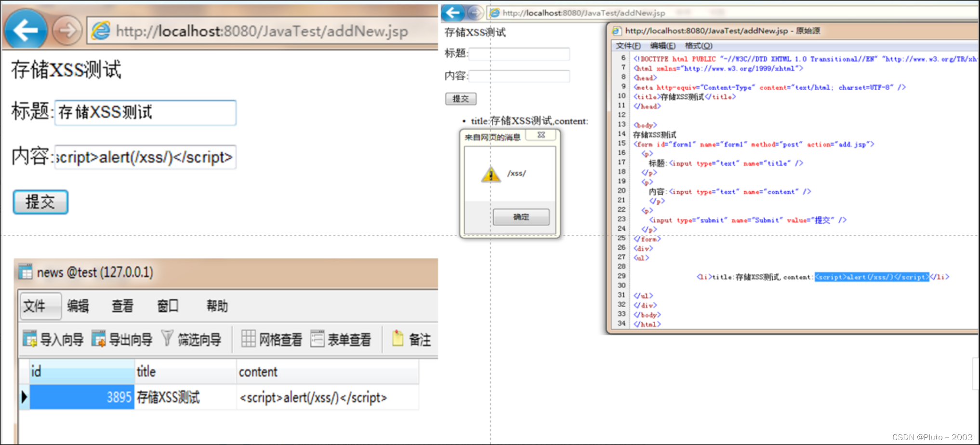
Task: Open 筛选向导 filter wizard
Action: (191, 339)
